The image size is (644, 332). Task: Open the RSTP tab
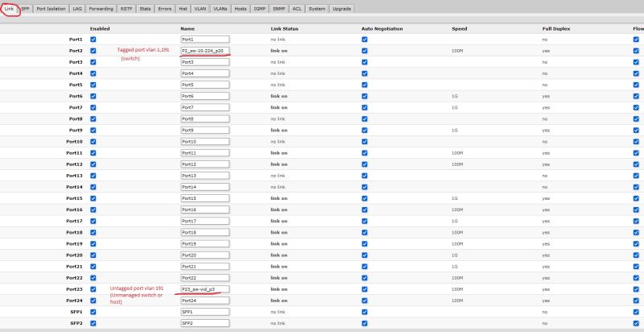126,9
